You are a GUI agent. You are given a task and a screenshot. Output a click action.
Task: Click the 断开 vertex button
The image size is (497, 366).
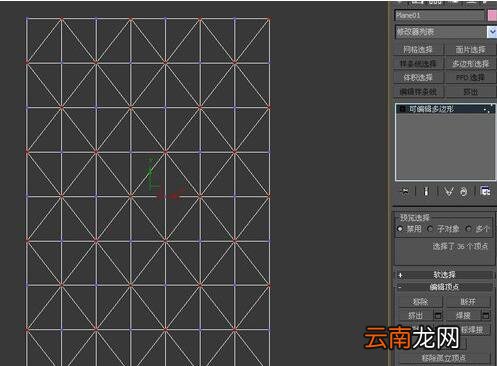(468, 302)
